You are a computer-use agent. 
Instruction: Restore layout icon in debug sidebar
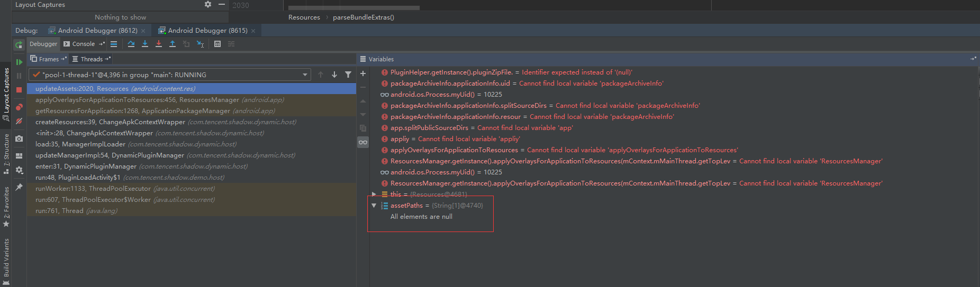pyautogui.click(x=19, y=156)
